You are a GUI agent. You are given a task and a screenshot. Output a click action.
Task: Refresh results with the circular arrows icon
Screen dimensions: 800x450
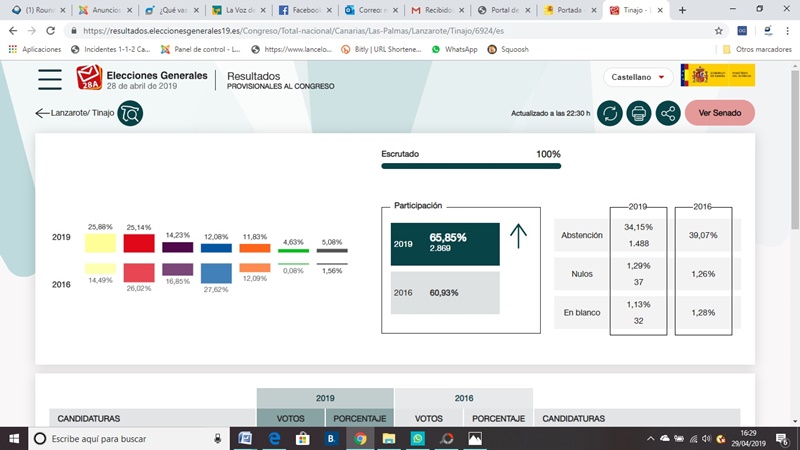(609, 113)
